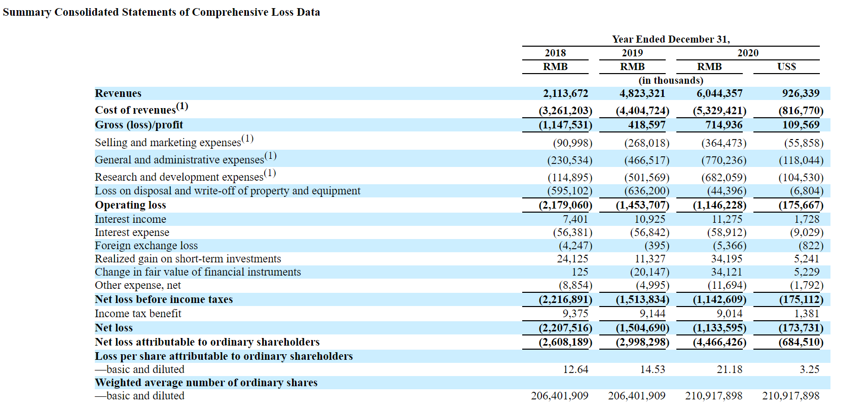Select "Weighted average number of ordinary shares" label

(x=206, y=383)
